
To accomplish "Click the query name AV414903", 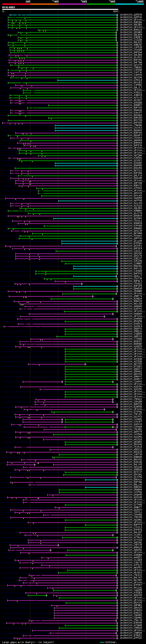I will (x=8, y=7).
